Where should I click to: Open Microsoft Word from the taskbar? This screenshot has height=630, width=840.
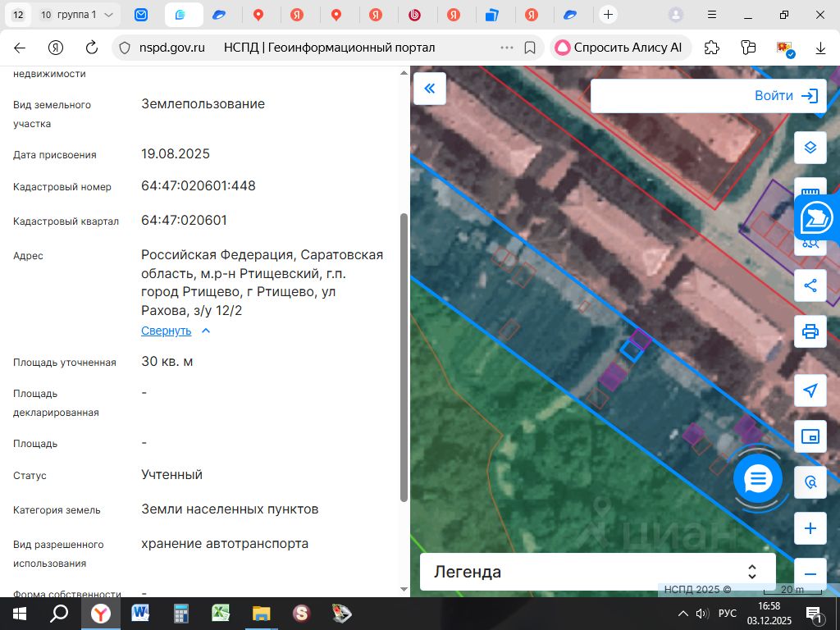(140, 614)
